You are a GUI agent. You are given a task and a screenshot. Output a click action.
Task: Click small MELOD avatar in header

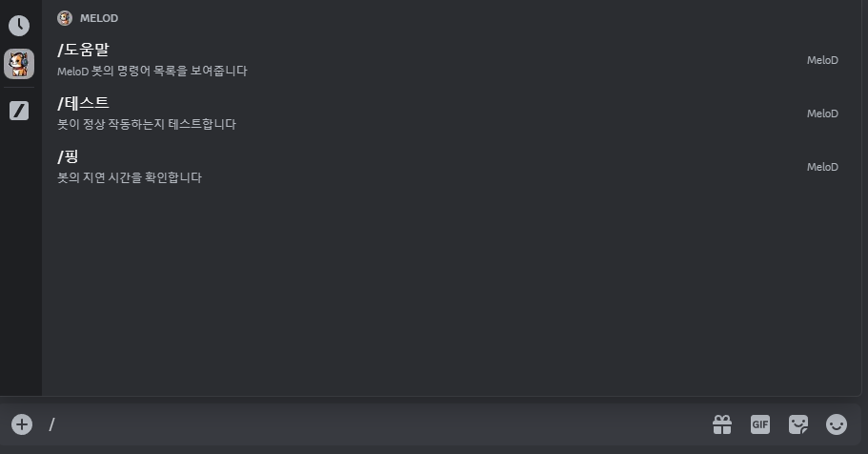[65, 18]
